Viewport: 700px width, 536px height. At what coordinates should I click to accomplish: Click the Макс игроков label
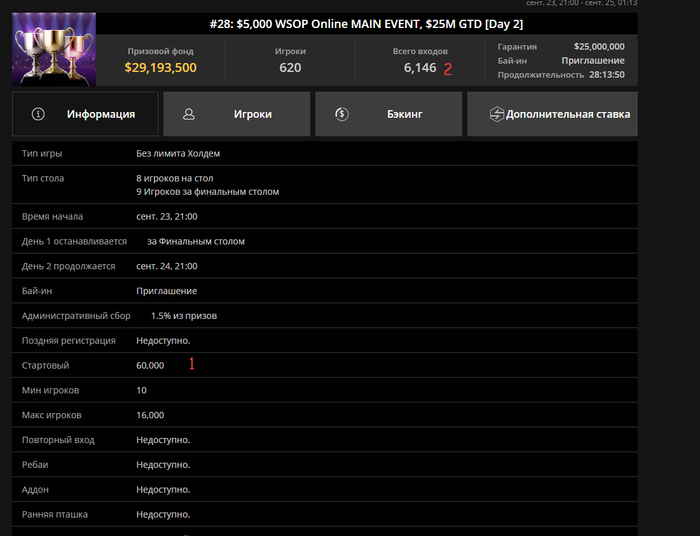tap(51, 415)
